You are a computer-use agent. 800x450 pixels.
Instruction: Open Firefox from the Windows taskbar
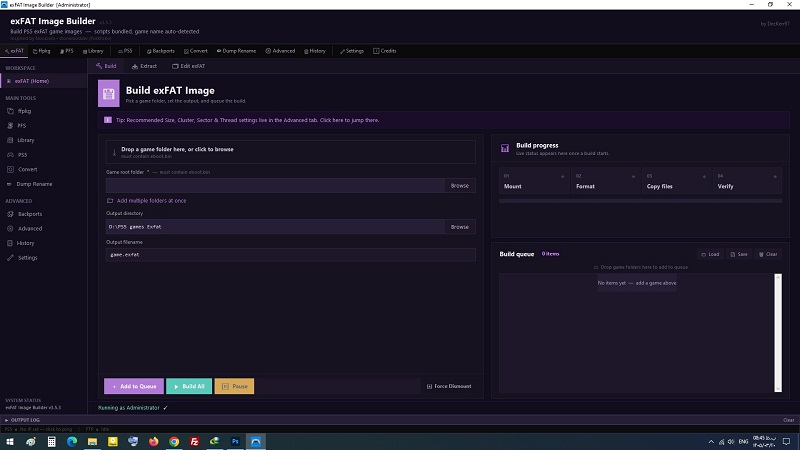click(154, 441)
